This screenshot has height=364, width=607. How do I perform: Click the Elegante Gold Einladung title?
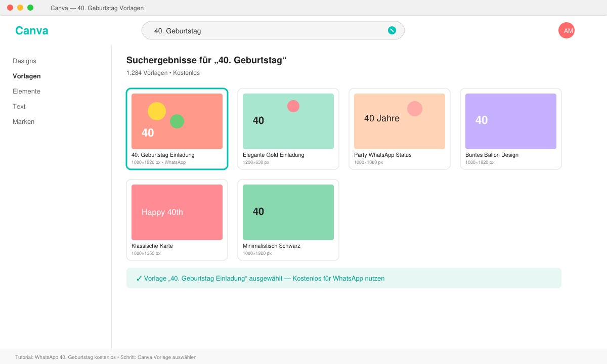click(x=274, y=155)
